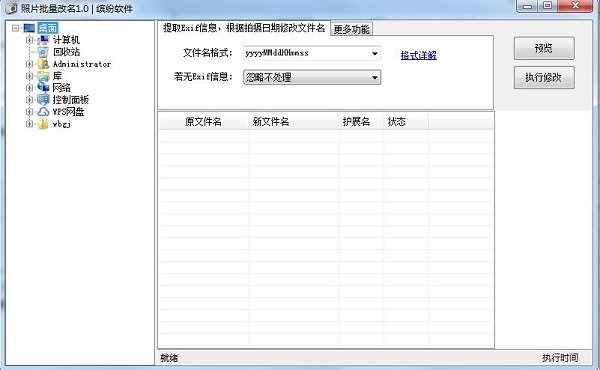Select the Administrator tree label
The height and width of the screenshot is (370, 600).
82,64
